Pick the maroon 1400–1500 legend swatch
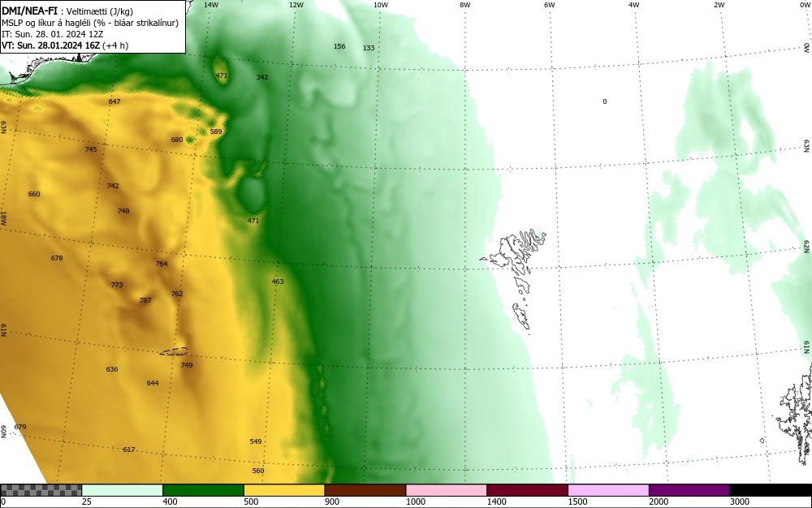The width and height of the screenshot is (812, 508). point(527,490)
